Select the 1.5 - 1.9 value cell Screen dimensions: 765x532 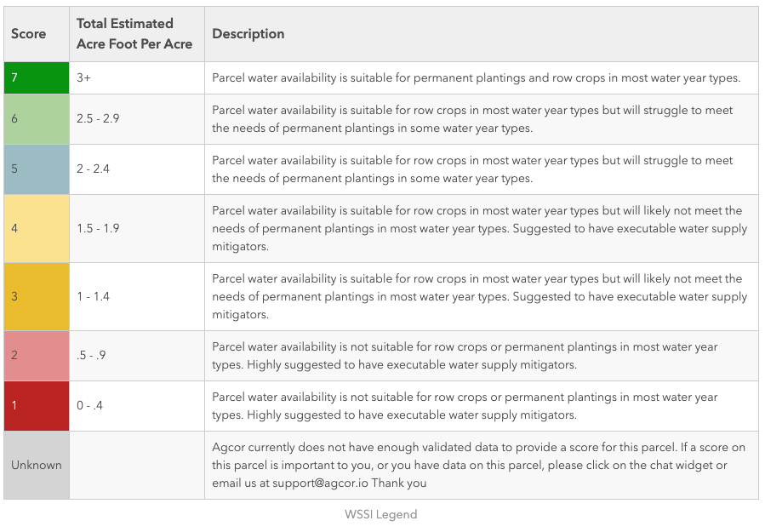click(x=98, y=228)
